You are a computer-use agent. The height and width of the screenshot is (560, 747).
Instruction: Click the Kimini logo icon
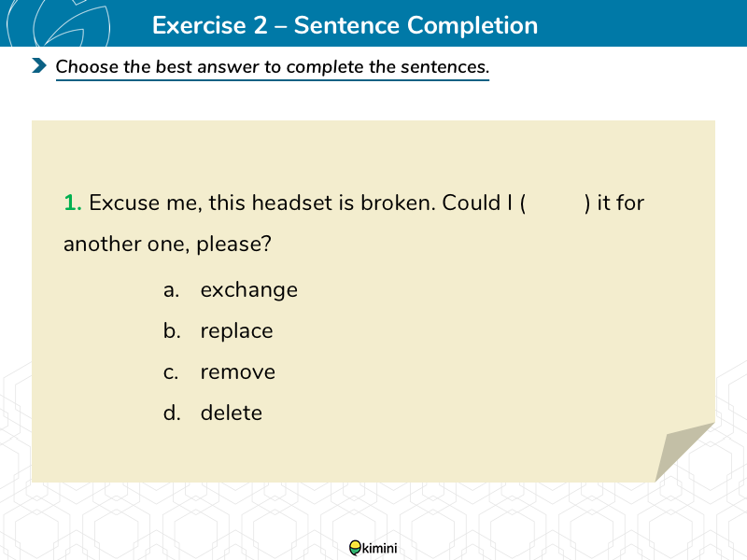point(355,548)
